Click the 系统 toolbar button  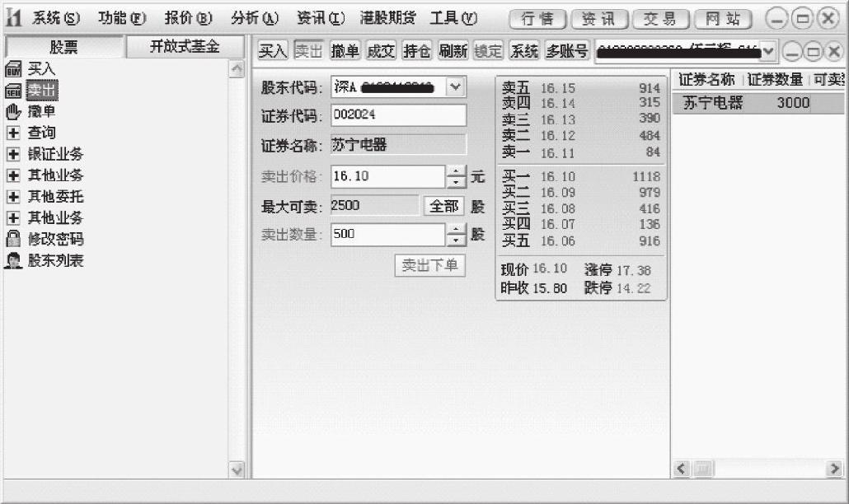524,51
